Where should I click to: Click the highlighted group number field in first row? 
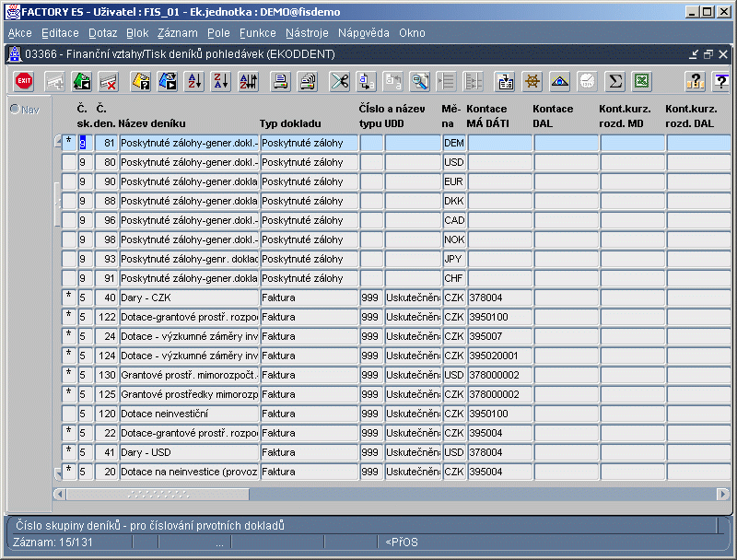click(x=86, y=143)
